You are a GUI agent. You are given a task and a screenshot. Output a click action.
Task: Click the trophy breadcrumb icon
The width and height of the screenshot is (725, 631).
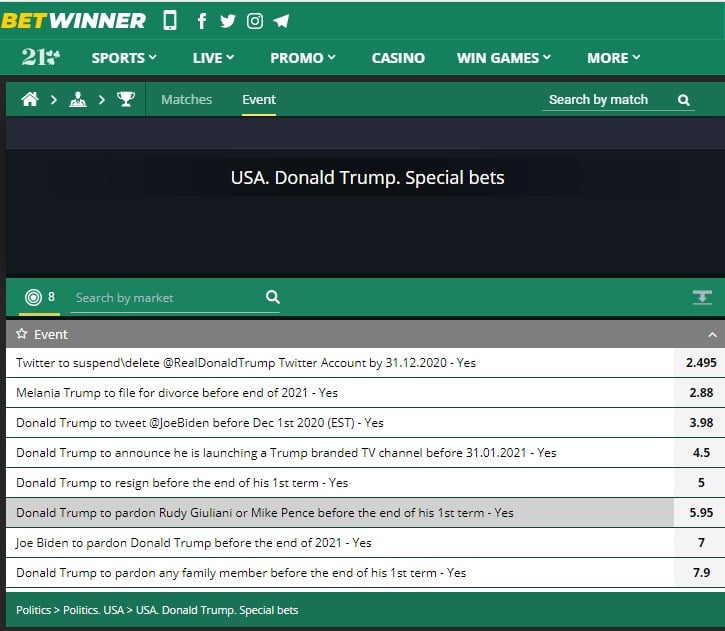pyautogui.click(x=126, y=99)
